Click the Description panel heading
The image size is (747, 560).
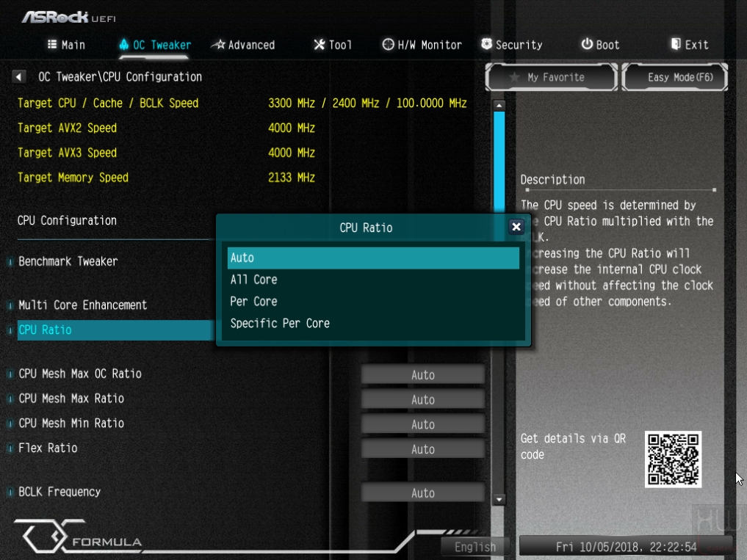tap(552, 180)
